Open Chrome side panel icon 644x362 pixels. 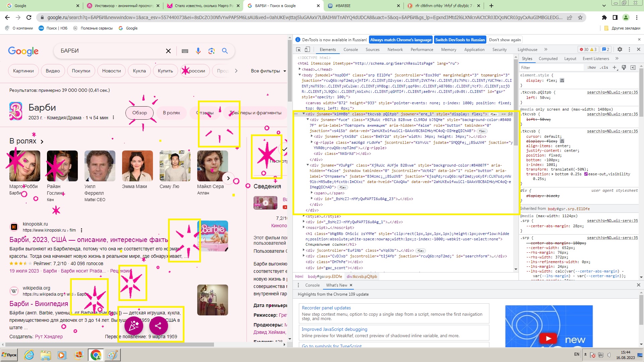tap(615, 17)
